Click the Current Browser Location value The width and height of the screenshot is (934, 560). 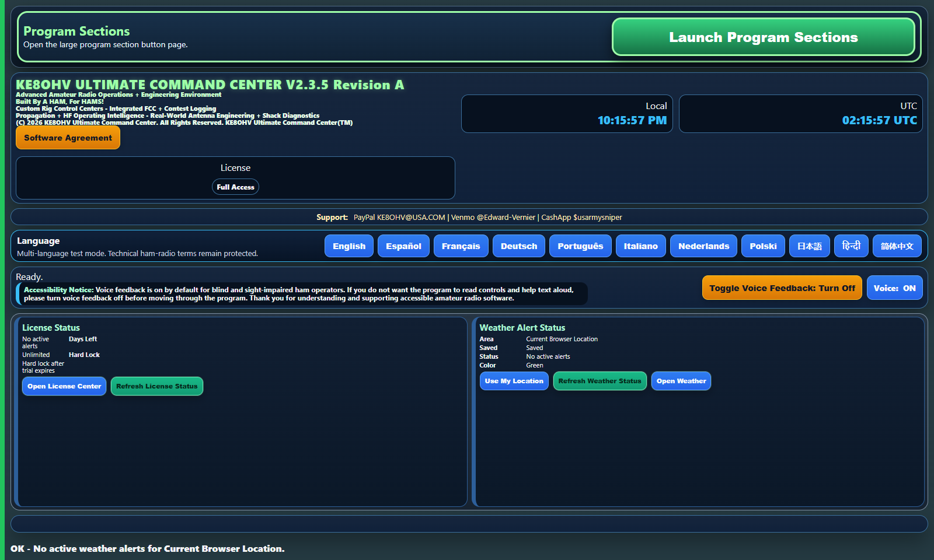(562, 339)
